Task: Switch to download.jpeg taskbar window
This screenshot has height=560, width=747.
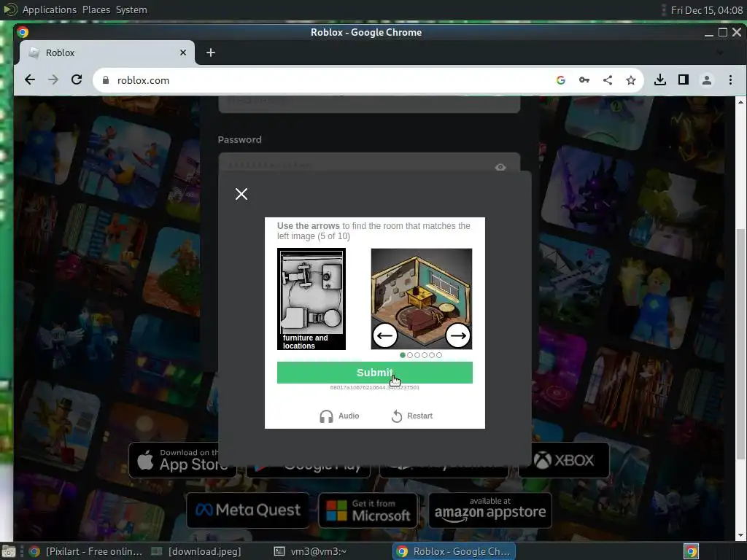Action: coord(197,551)
